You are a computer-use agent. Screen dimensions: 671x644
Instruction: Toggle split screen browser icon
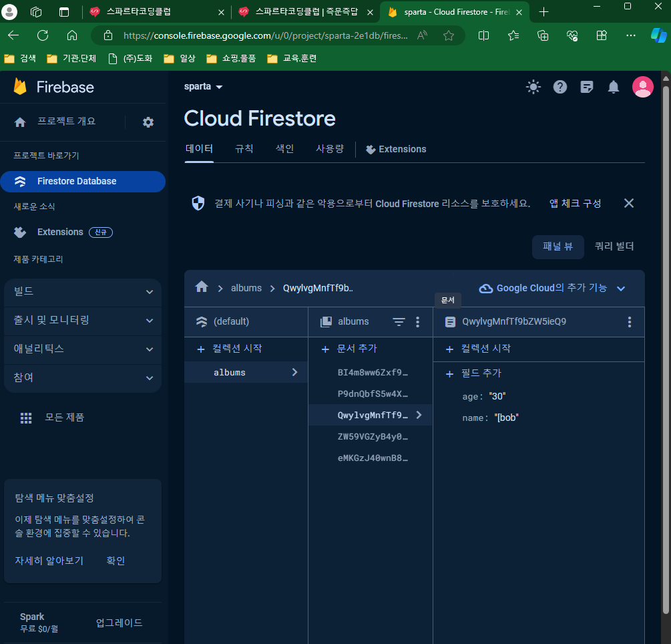tap(483, 35)
